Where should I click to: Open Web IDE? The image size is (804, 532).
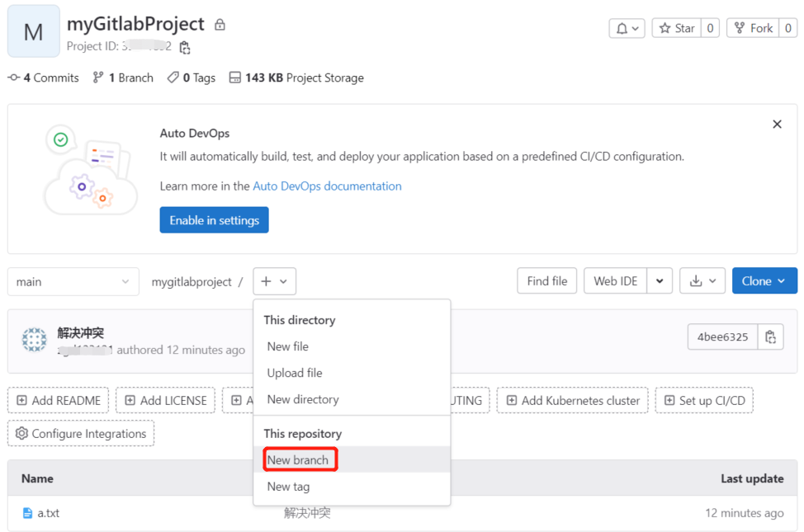[615, 281]
